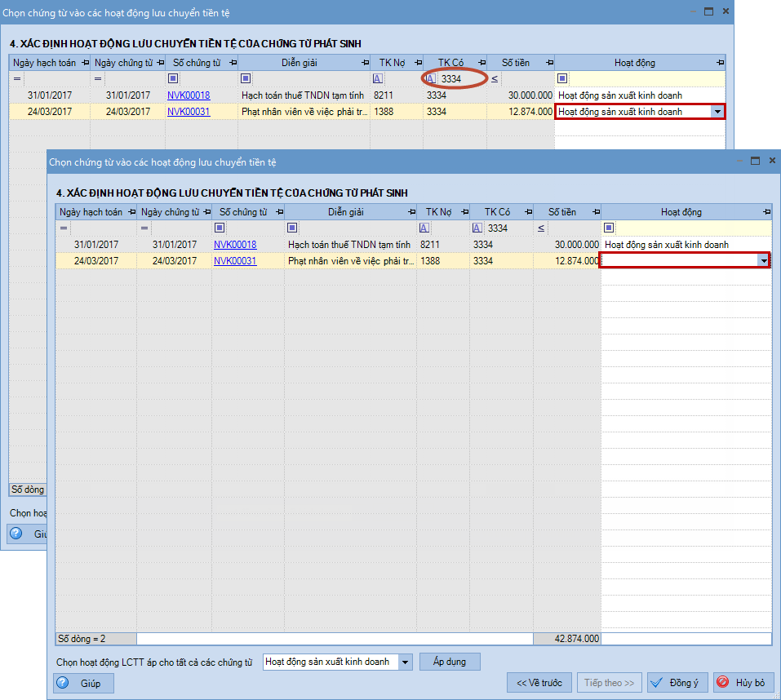Open voucher link NVK00018 in front dialog
Screen dimensions: 781x700
point(235,245)
